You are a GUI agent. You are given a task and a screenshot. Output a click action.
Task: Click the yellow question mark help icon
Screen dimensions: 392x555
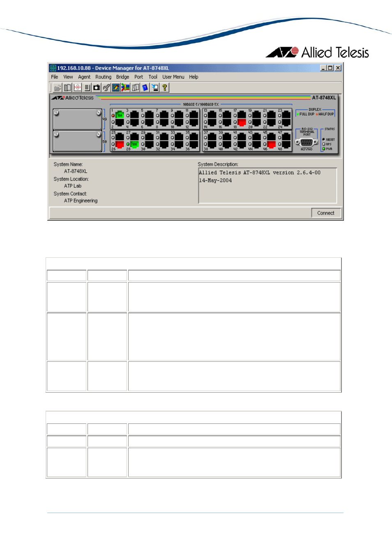164,88
